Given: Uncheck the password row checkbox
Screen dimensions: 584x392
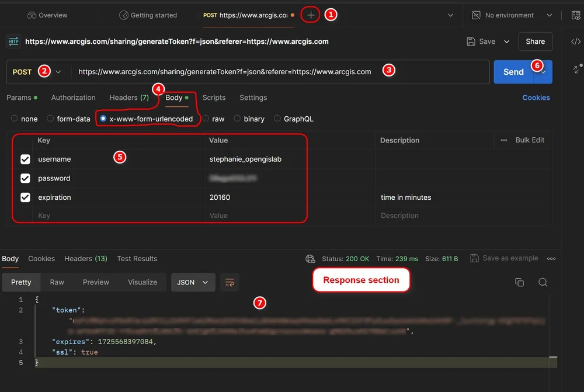Looking at the screenshot, I should 25,178.
